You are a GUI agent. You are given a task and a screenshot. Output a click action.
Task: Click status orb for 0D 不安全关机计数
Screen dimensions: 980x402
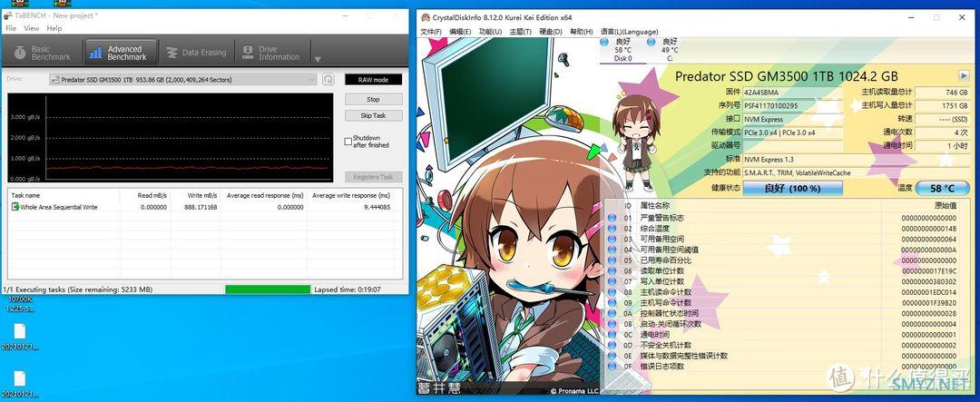(612, 345)
